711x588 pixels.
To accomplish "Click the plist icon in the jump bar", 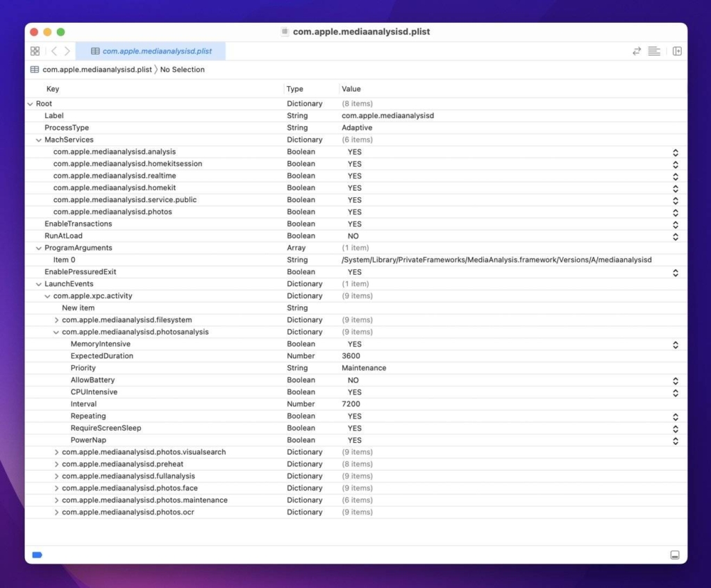I will [33, 69].
